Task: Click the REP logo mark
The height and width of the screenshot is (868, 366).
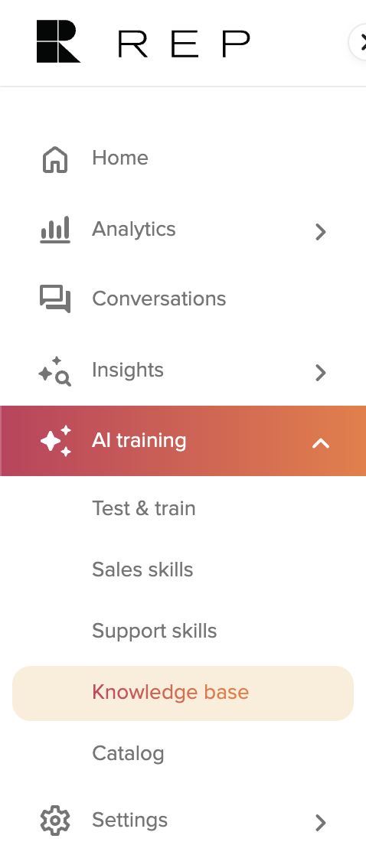Action: (x=58, y=41)
